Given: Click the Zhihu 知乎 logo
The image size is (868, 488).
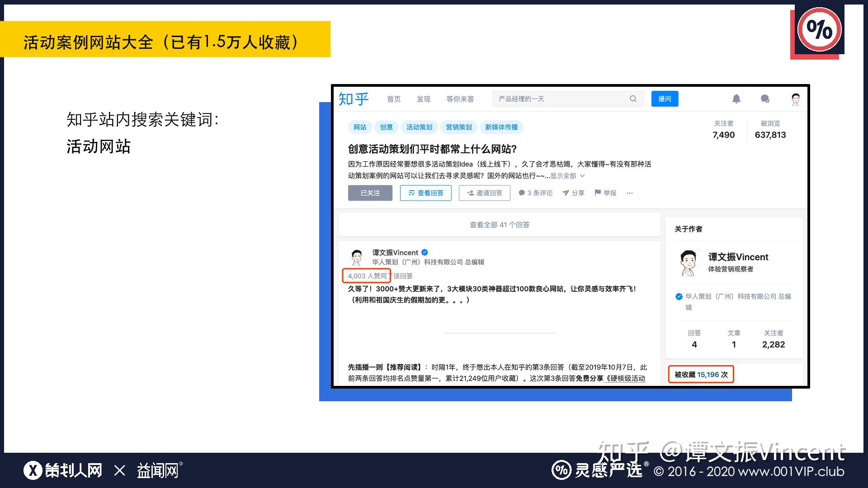Looking at the screenshot, I should [x=354, y=99].
